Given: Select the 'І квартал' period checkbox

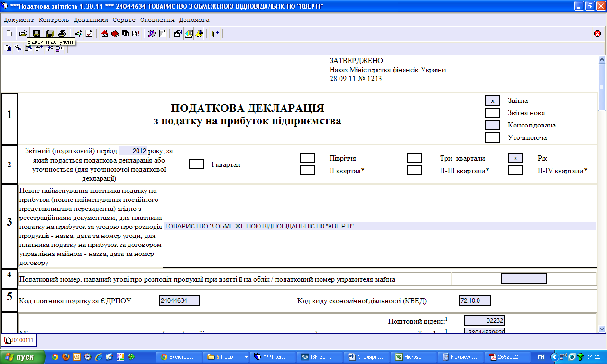Looking at the screenshot, I should [196, 164].
